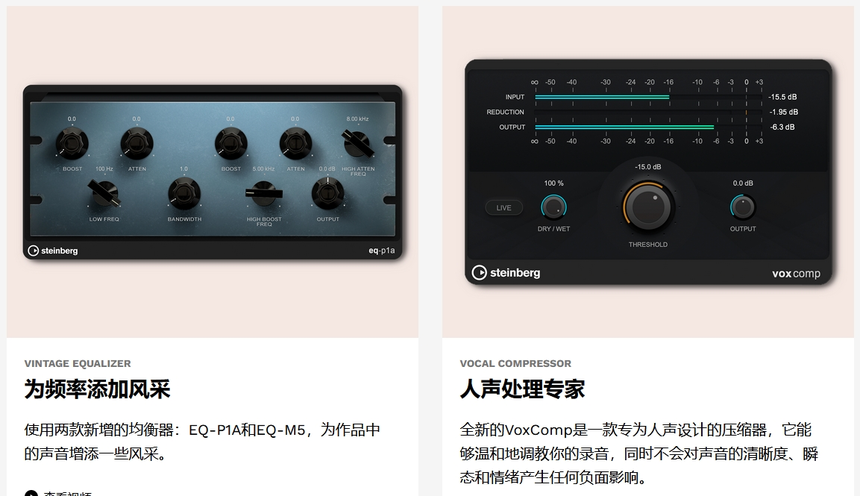Click the eq-p1a product name label
Screen dimensions: 860x496
[381, 251]
